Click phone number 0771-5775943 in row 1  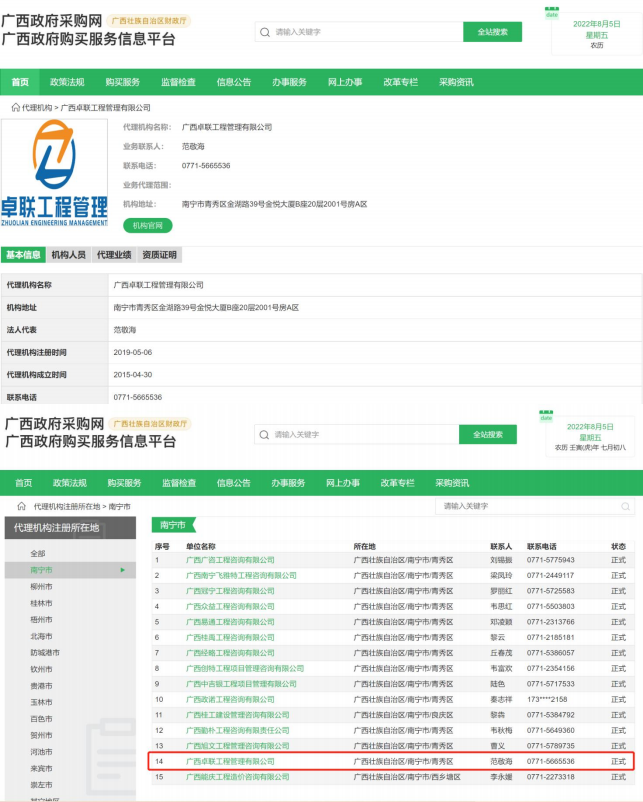pyautogui.click(x=550, y=560)
